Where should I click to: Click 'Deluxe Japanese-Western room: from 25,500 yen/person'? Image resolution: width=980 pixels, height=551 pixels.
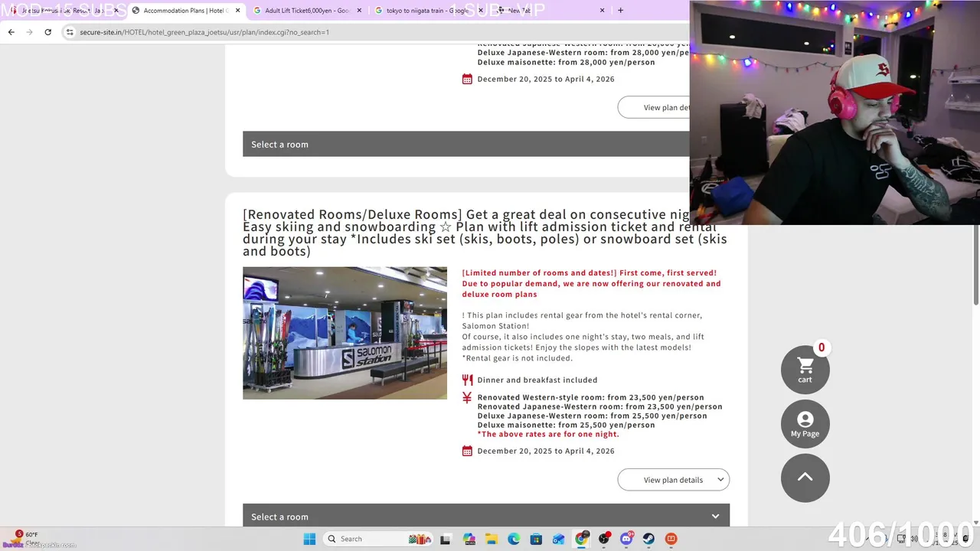(x=592, y=416)
